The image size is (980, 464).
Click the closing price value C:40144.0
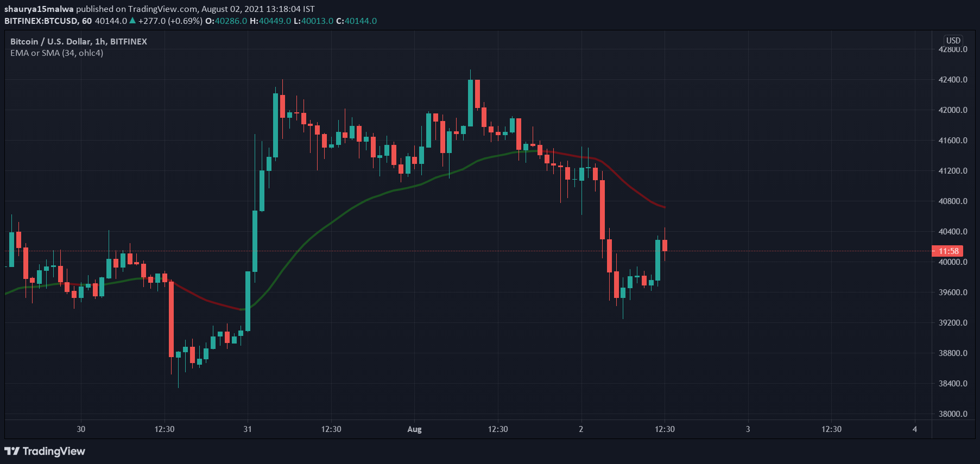coord(356,21)
